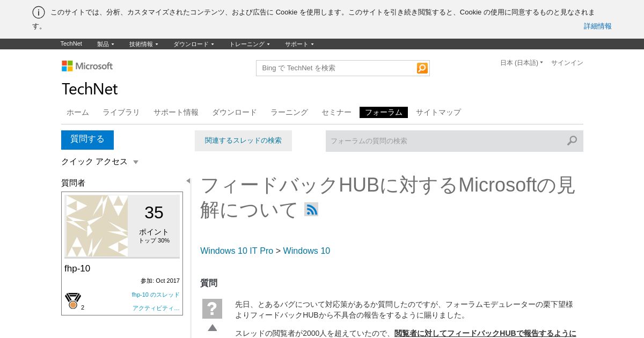The width and height of the screenshot is (644, 338).
Task: Click the 質問する button
Action: [x=87, y=139]
